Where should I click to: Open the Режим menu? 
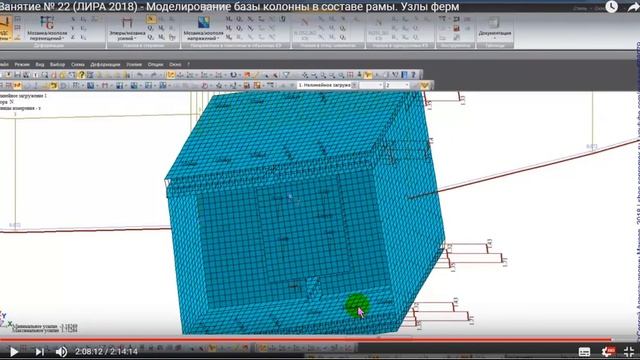coord(22,64)
